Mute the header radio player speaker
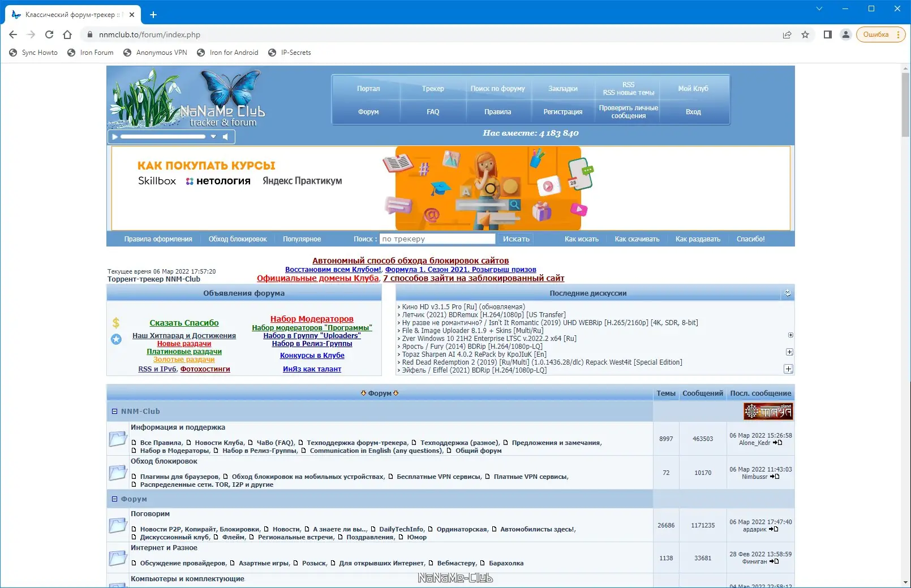The height and width of the screenshot is (588, 911). click(225, 137)
